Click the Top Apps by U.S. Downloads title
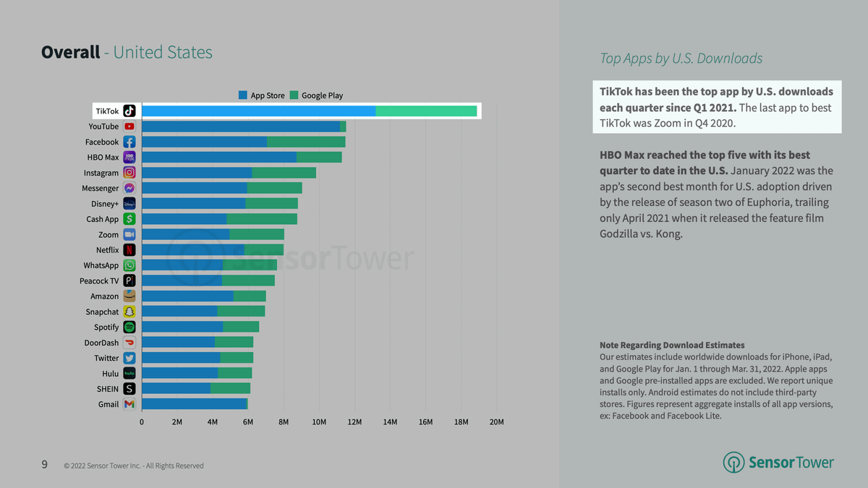The height and width of the screenshot is (488, 868). [681, 59]
